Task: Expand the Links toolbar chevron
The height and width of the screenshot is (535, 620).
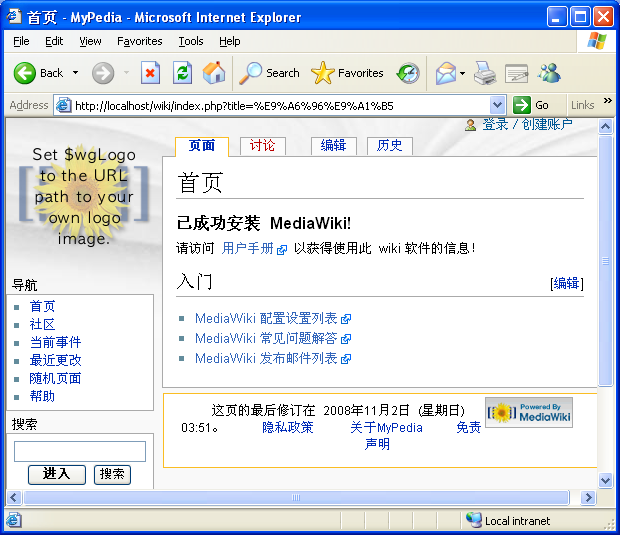Action: pyautogui.click(x=607, y=101)
